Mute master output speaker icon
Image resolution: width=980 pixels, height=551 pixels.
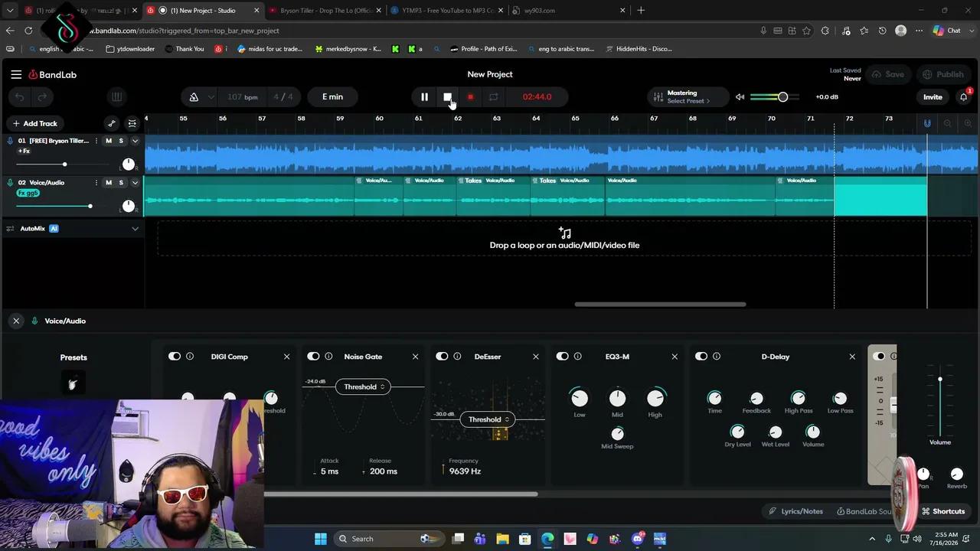click(740, 97)
